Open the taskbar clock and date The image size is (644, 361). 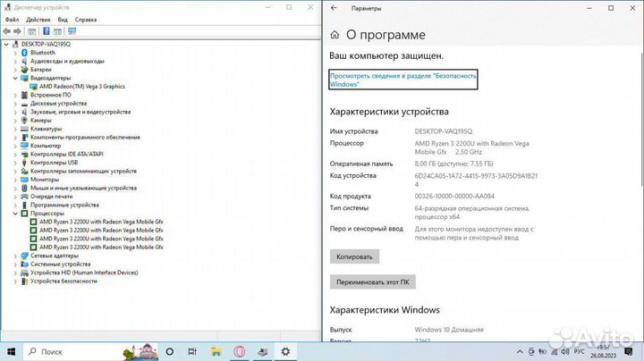point(604,351)
